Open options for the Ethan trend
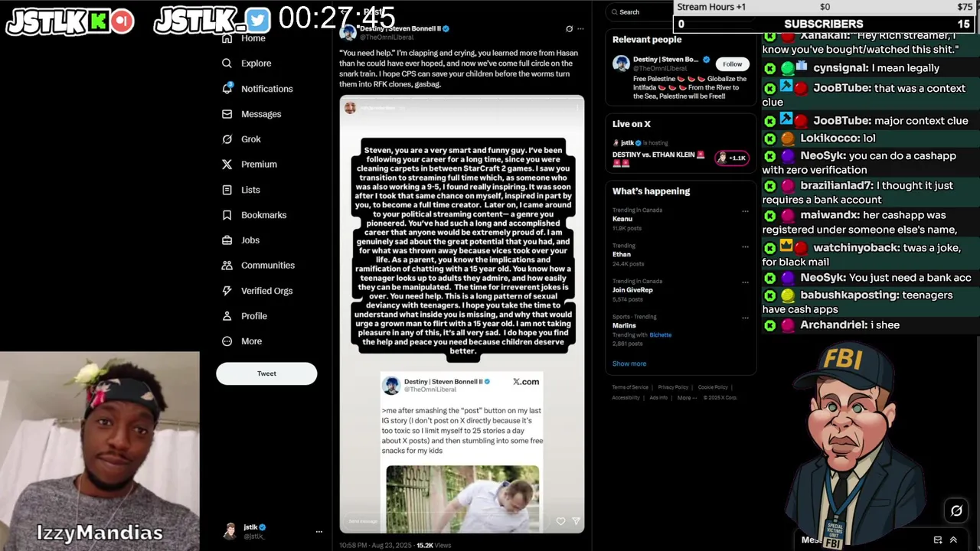 click(x=745, y=247)
